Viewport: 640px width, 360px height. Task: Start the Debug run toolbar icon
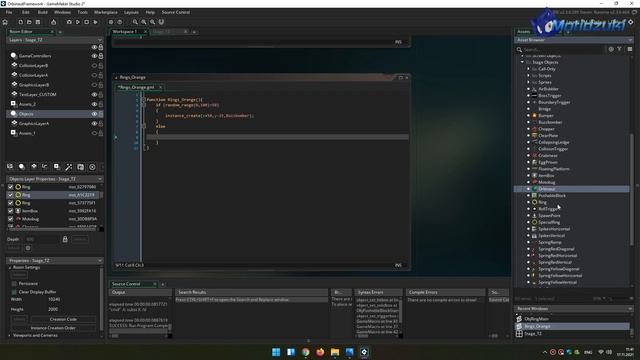(69, 22)
